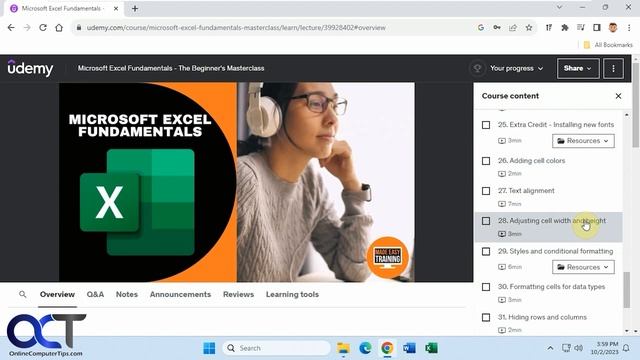
Task: Click the share page icon in address bar
Action: click(x=513, y=28)
